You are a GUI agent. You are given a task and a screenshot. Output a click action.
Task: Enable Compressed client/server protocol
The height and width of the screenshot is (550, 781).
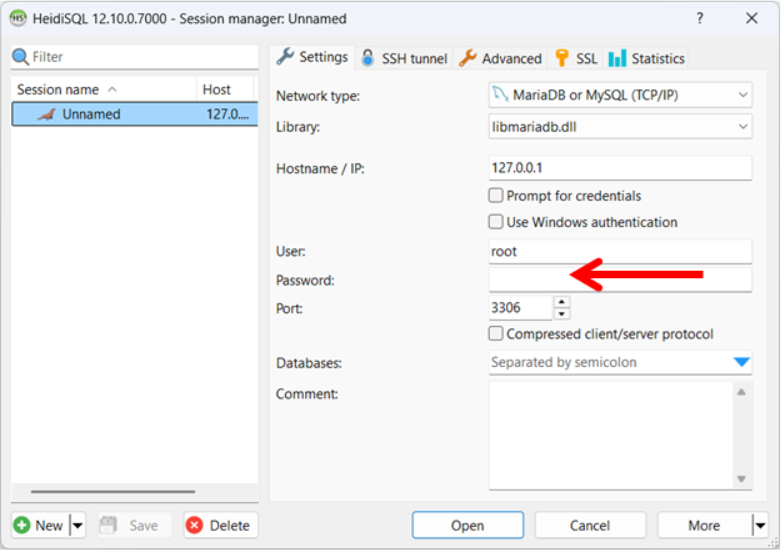(496, 334)
